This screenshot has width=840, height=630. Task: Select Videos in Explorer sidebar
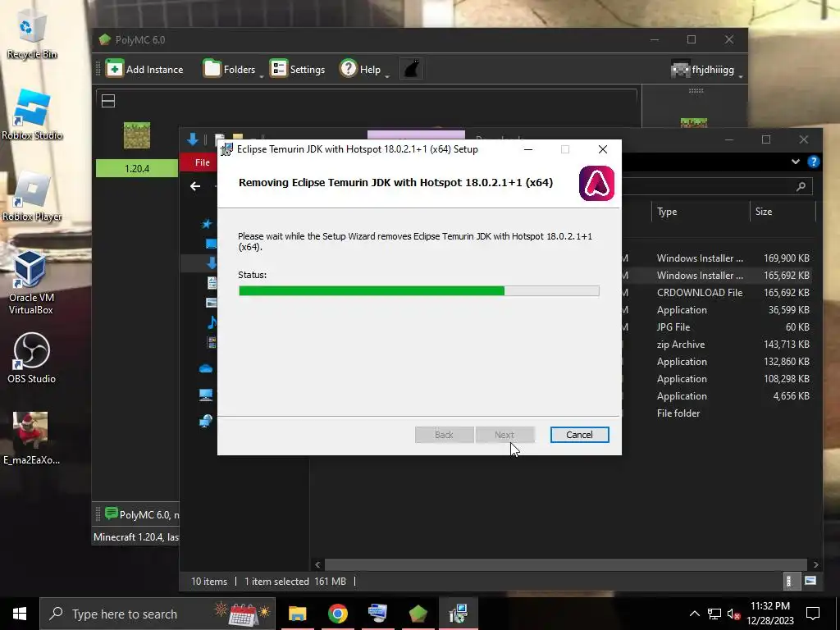tap(212, 342)
